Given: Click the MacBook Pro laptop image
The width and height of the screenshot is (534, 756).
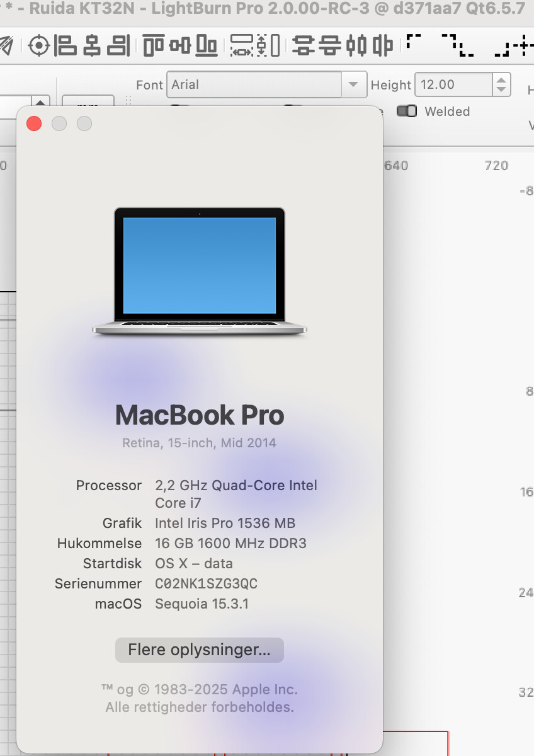Looking at the screenshot, I should coord(200,271).
